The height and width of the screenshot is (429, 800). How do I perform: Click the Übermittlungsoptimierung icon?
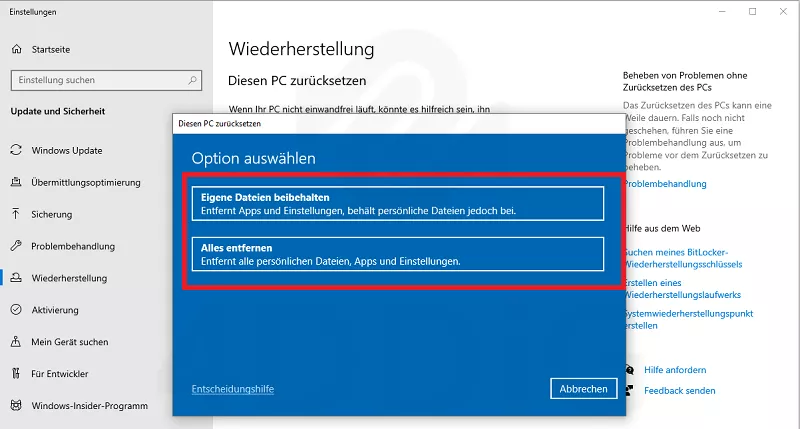(x=16, y=183)
